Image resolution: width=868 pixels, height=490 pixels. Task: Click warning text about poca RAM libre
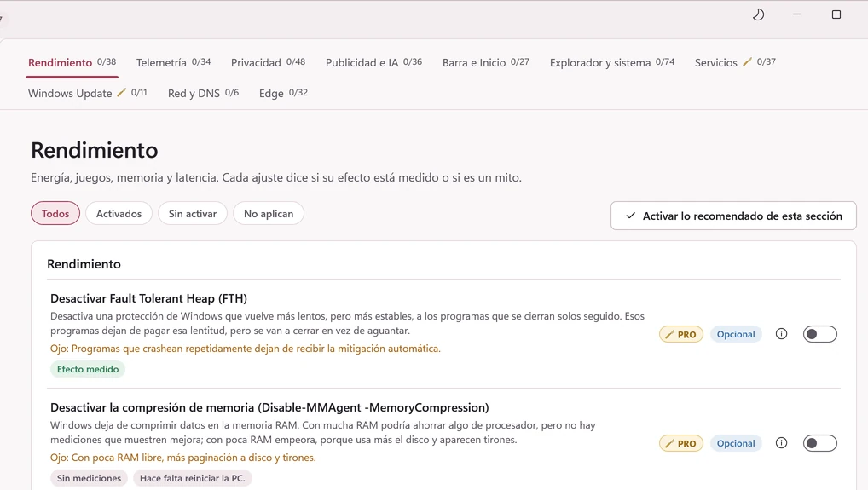(x=182, y=458)
